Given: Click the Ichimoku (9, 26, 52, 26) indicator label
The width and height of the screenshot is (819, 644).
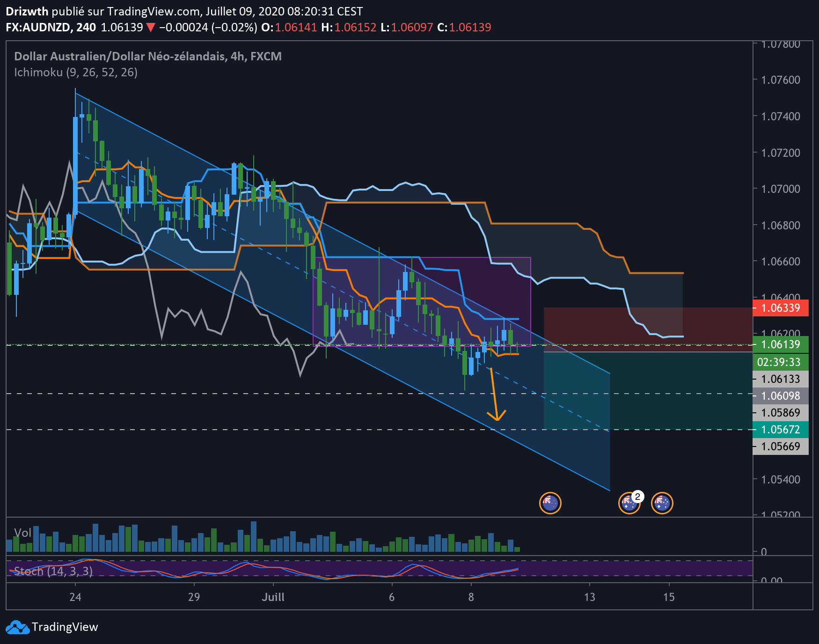Looking at the screenshot, I should click(x=76, y=73).
